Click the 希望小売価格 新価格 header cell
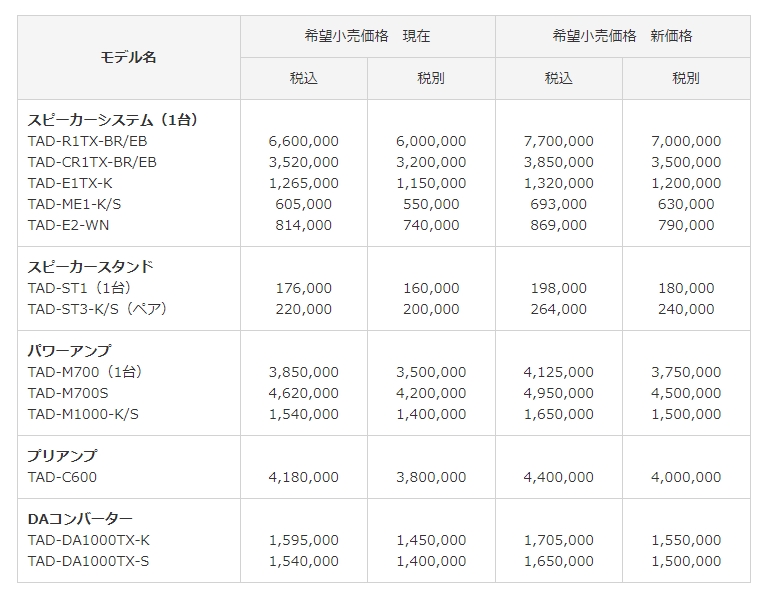Screen dimensions: 762x596 click(x=622, y=36)
